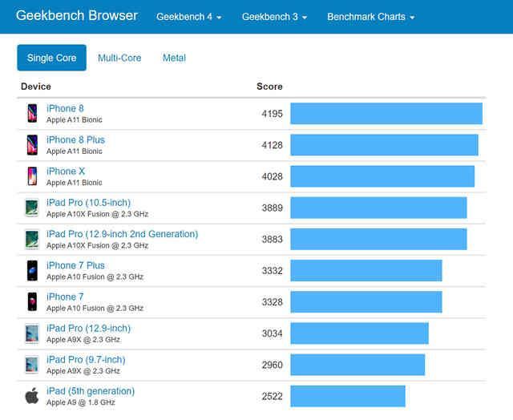Expand the Geekbench 4 dropdown menu
The image size is (513, 420).
189,17
